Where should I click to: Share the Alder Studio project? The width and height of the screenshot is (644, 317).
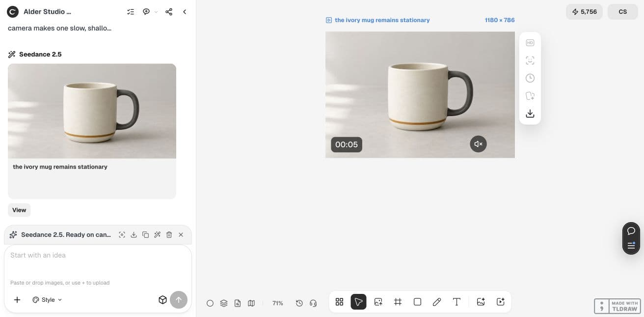[169, 12]
